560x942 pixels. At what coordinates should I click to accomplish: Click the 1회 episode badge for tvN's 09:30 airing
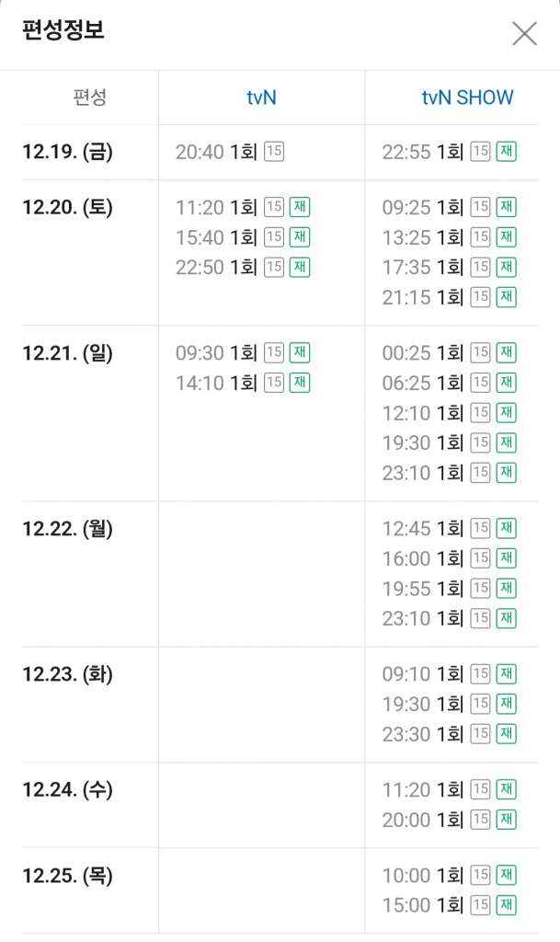(245, 352)
